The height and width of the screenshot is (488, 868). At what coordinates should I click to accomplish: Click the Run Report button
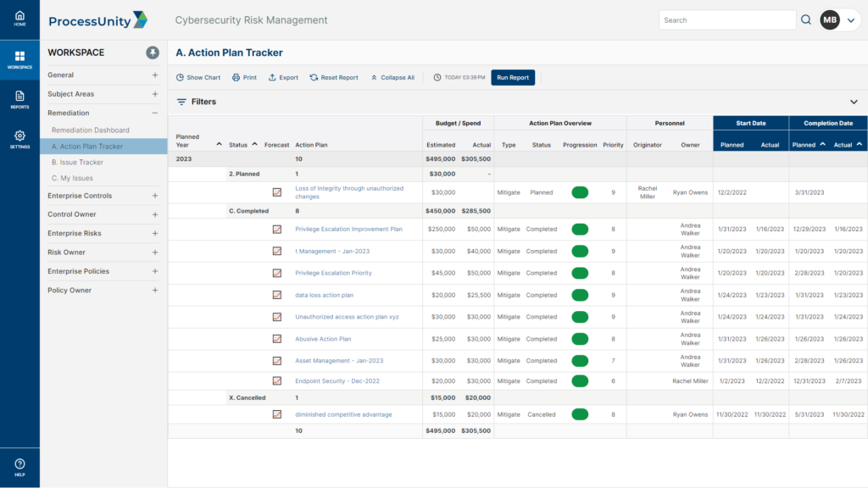point(512,77)
